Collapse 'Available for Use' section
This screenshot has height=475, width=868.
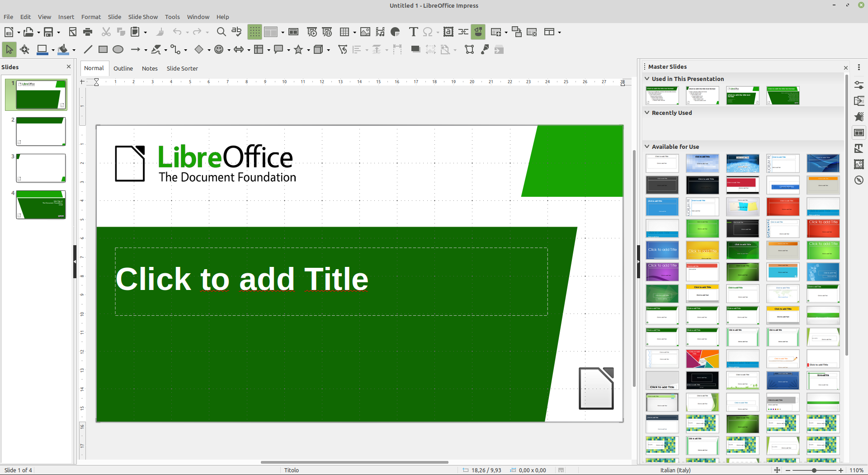pos(647,147)
